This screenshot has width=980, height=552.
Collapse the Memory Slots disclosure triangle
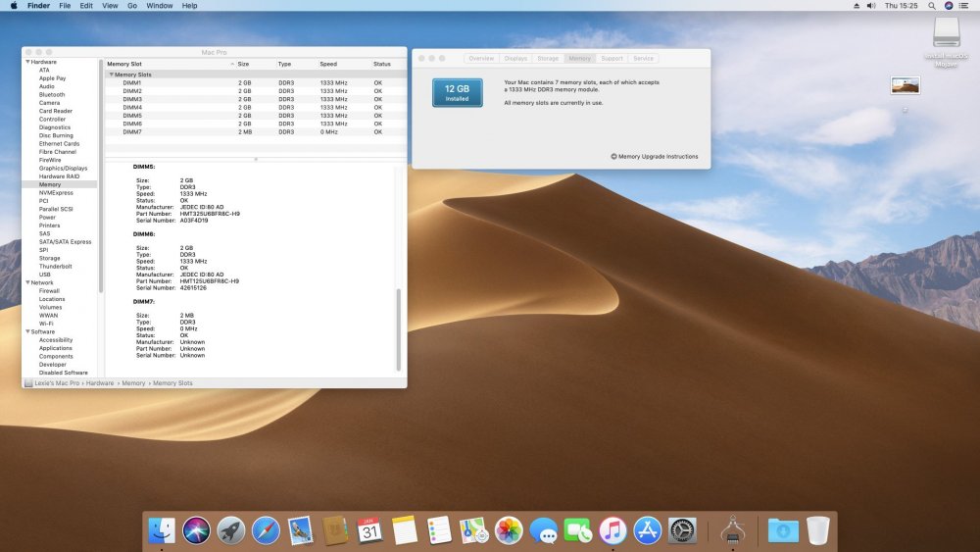(112, 75)
